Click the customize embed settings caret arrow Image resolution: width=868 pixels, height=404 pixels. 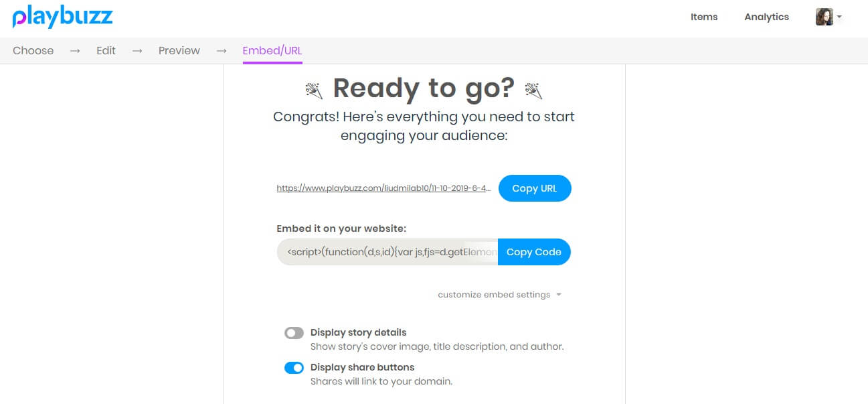[559, 295]
